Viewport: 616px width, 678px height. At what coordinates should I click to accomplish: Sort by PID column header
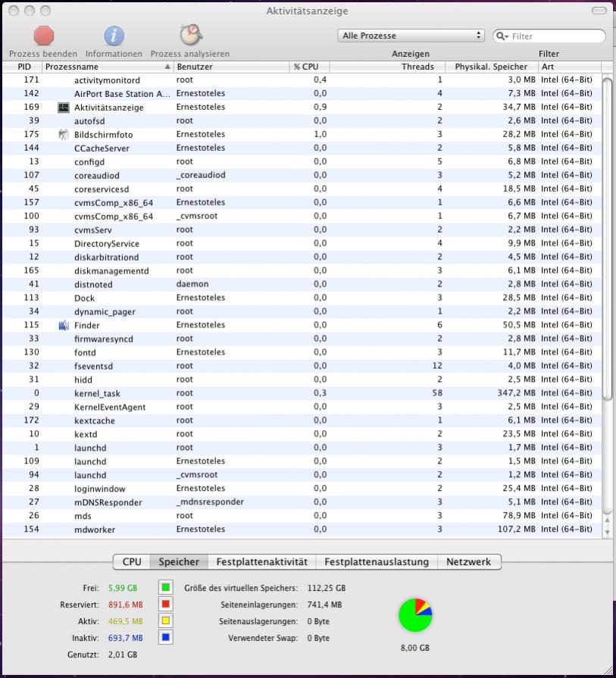[x=22, y=67]
